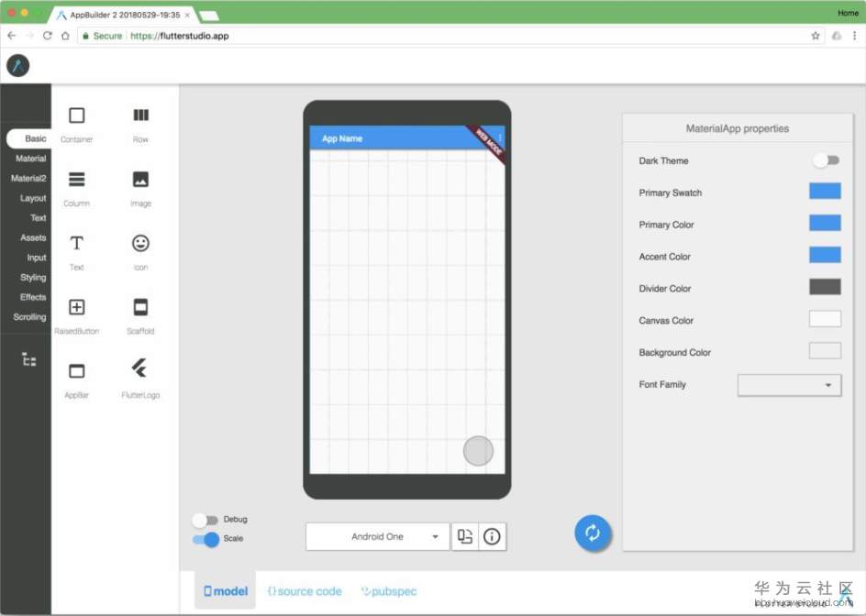The width and height of the screenshot is (866, 616).
Task: Select the Material category
Action: [x=31, y=159]
